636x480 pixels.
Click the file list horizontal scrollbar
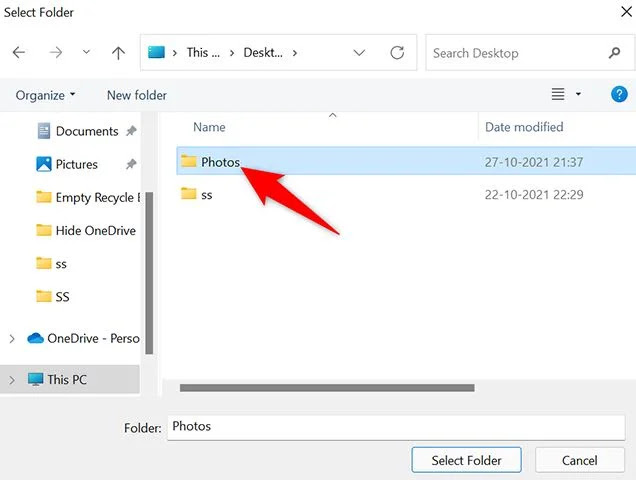click(327, 388)
